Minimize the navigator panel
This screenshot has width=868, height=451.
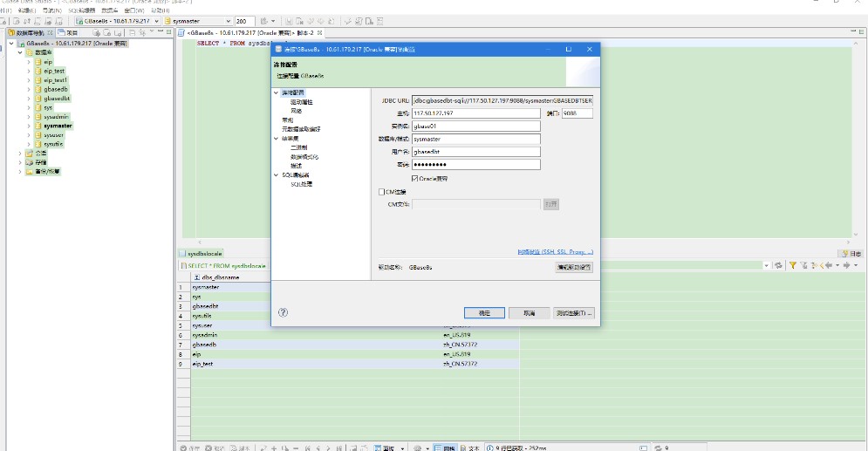pyautogui.click(x=160, y=32)
